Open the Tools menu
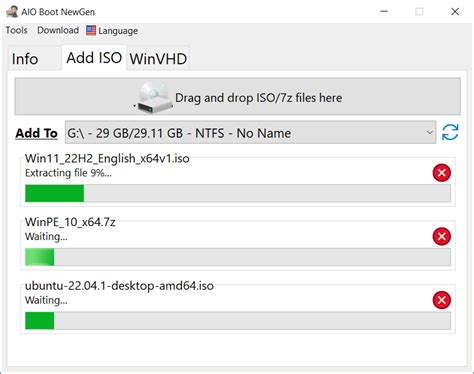The image size is (474, 374). click(16, 30)
